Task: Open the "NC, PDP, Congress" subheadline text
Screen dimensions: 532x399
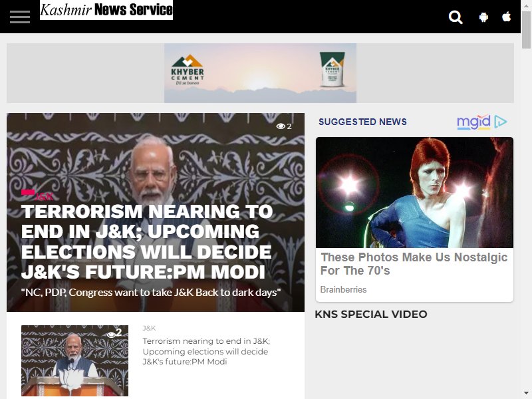Action: click(x=151, y=293)
